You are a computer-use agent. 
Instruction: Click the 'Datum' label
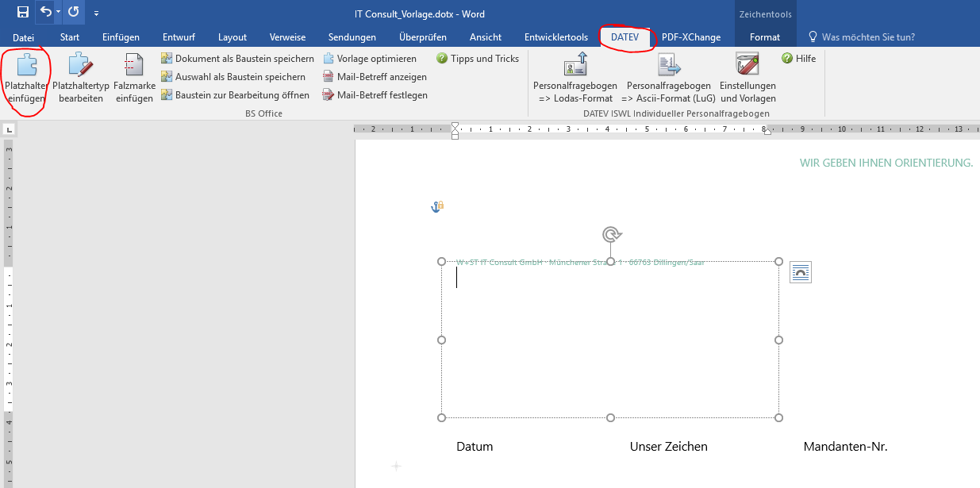click(475, 447)
